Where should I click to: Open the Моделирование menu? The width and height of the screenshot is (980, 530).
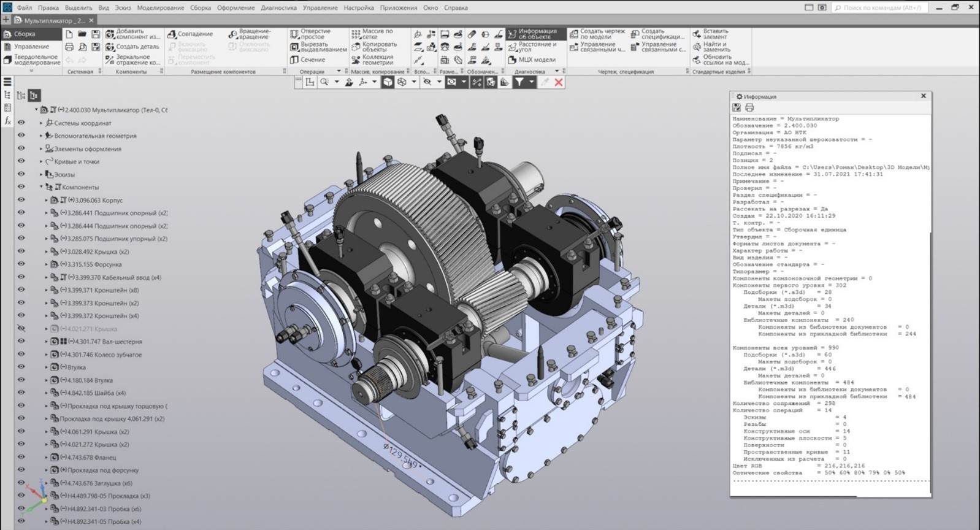click(160, 8)
